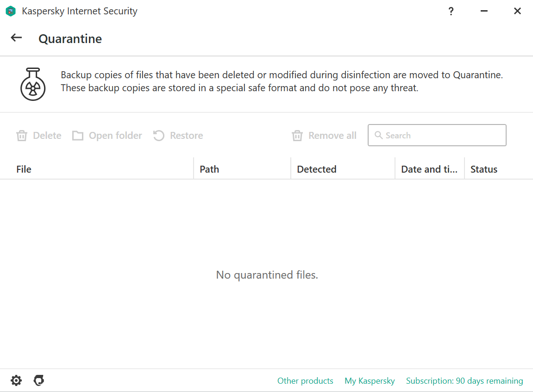
Task: Click the quarantine flask biohazard icon
Action: (33, 84)
